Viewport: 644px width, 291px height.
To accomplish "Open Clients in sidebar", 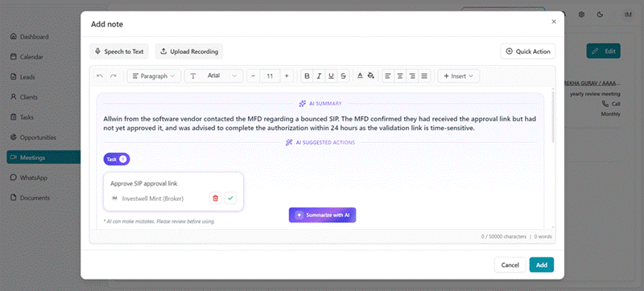I will 29,97.
